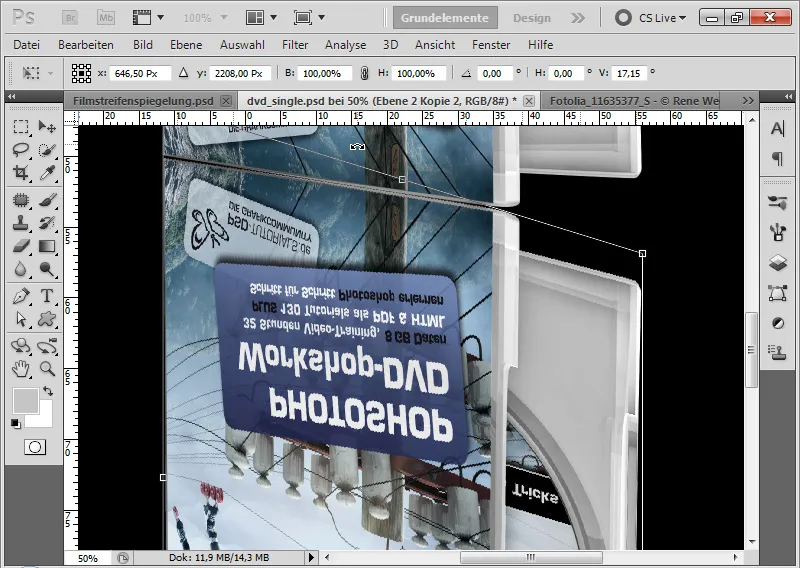
Task: Select the Move tool
Action: 47,126
